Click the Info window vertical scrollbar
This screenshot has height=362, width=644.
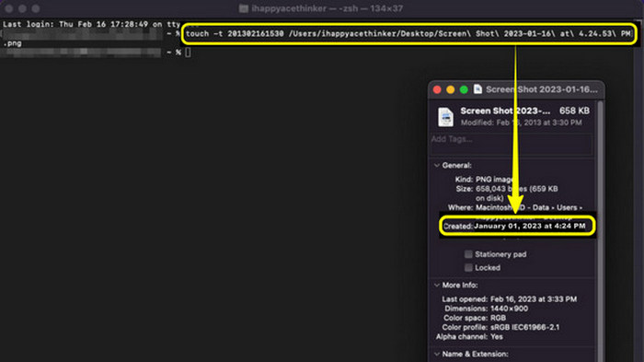pyautogui.click(x=600, y=230)
